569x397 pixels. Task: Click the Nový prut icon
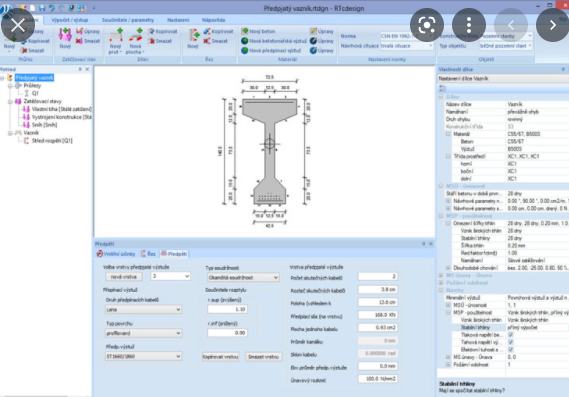[116, 36]
